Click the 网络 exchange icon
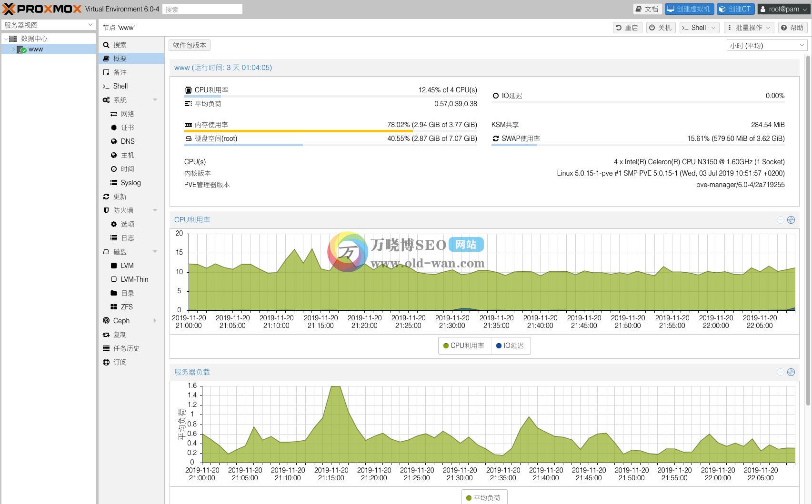 pos(114,114)
